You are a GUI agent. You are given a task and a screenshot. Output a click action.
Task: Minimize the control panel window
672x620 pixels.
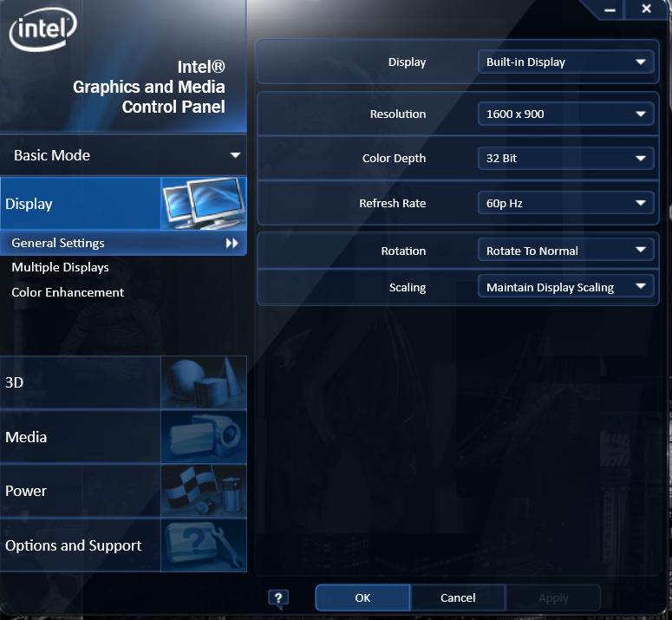coord(611,9)
